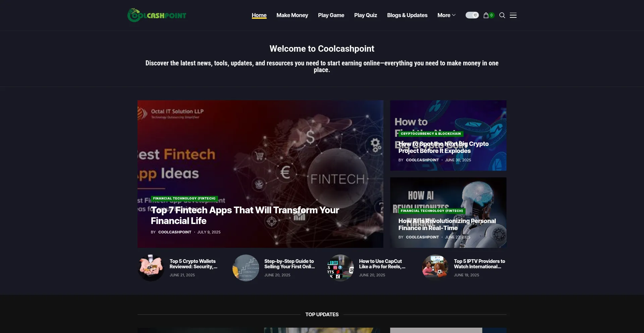Open Blogs & Updates menu item
The width and height of the screenshot is (644, 333).
pos(407,15)
